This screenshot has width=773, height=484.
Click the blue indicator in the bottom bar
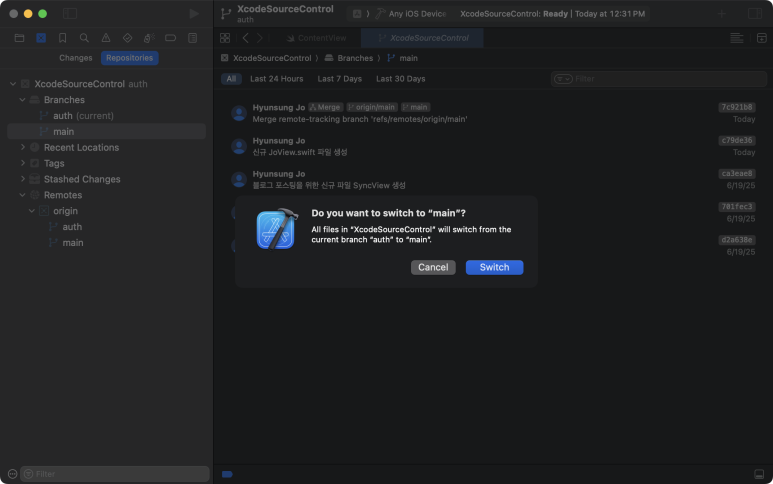(x=227, y=474)
